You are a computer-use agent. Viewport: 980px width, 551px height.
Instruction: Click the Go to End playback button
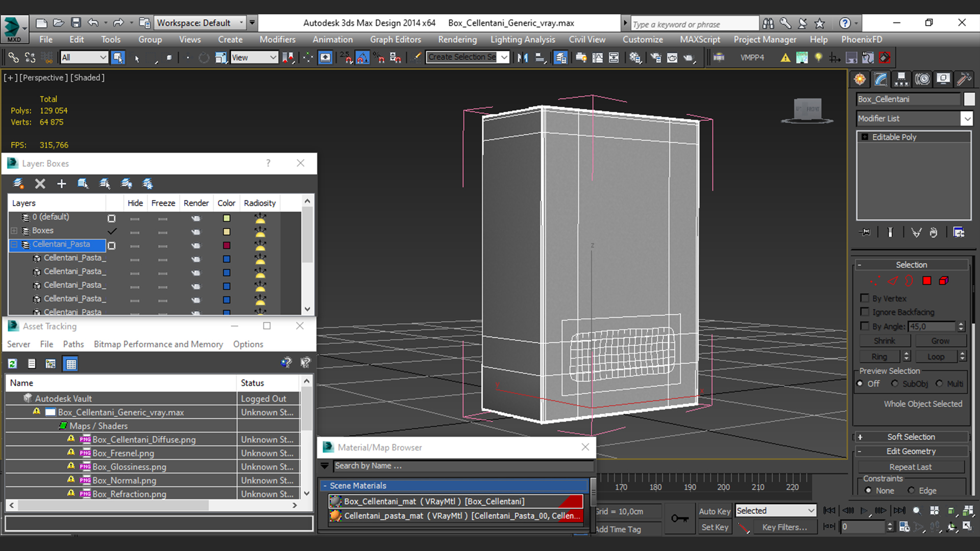pos(899,510)
